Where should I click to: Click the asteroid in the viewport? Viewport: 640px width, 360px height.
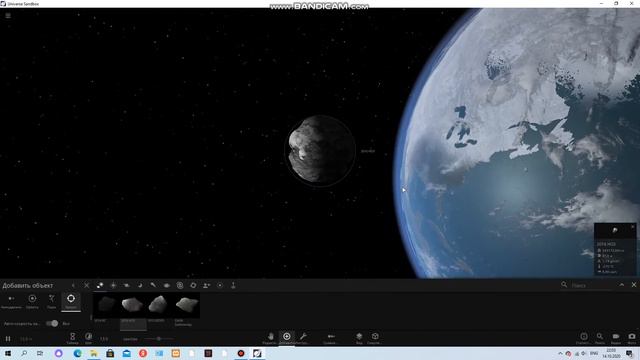[x=320, y=151]
